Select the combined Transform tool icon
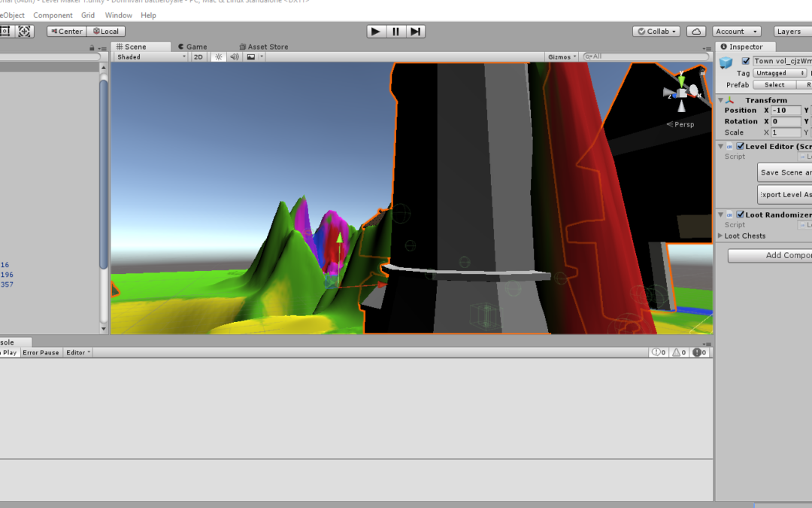The image size is (812, 508). [24, 31]
